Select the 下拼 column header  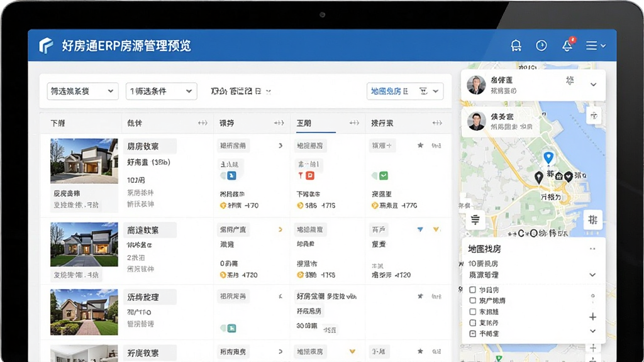(x=58, y=123)
